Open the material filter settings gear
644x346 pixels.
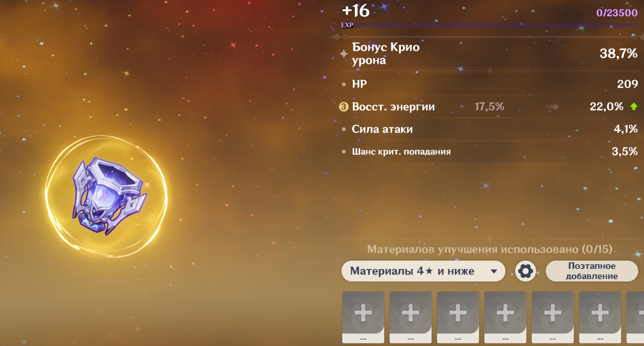(x=525, y=271)
